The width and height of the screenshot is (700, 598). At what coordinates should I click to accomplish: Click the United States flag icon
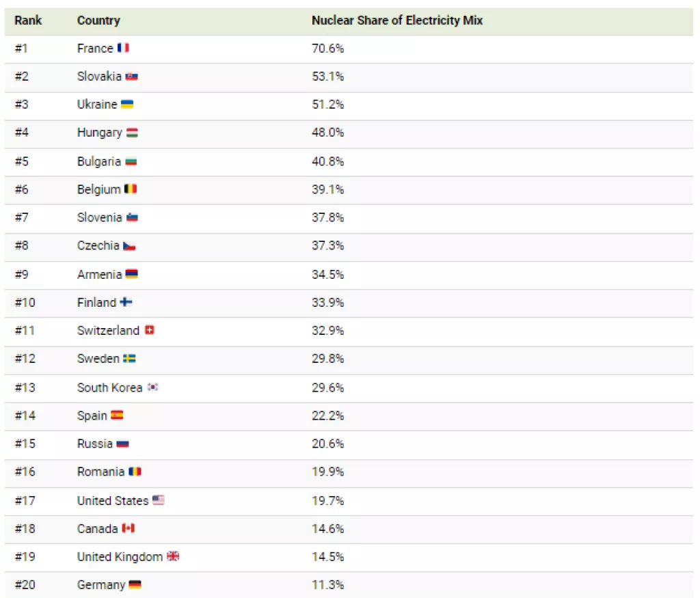click(158, 500)
